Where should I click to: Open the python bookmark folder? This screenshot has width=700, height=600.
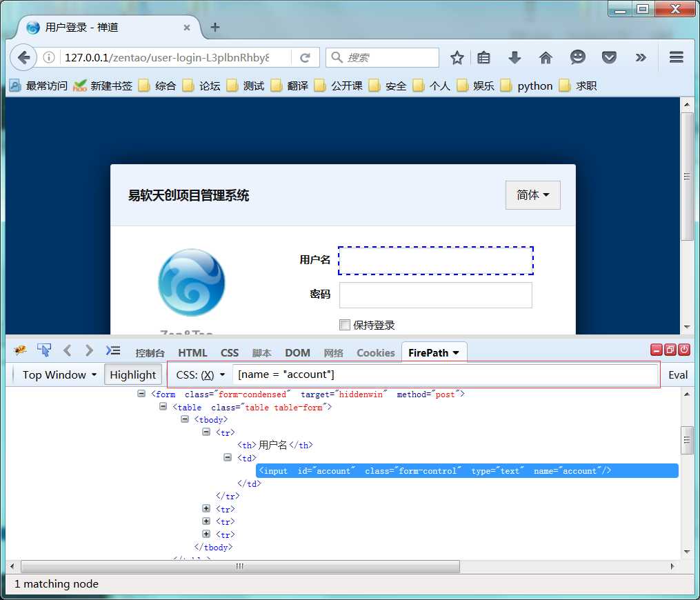pyautogui.click(x=527, y=86)
